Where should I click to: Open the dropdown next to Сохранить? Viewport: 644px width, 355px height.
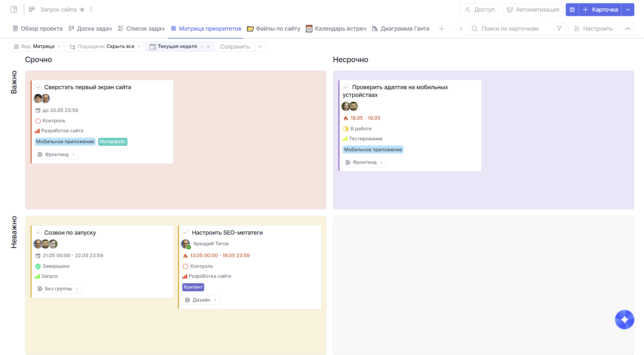260,47
